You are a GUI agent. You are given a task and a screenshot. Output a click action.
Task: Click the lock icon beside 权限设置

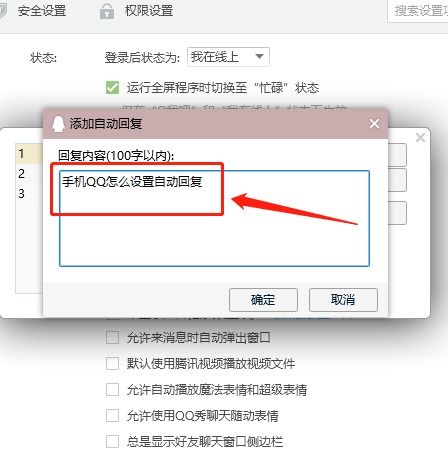coord(107,11)
